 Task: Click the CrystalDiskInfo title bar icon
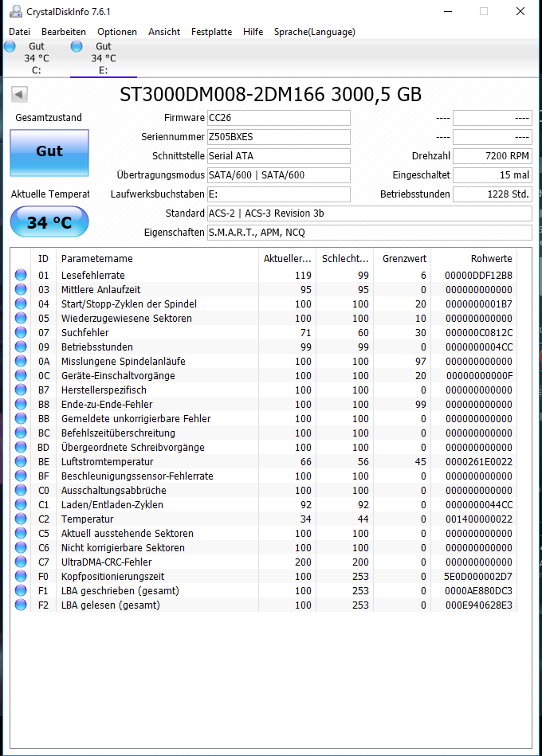16,11
